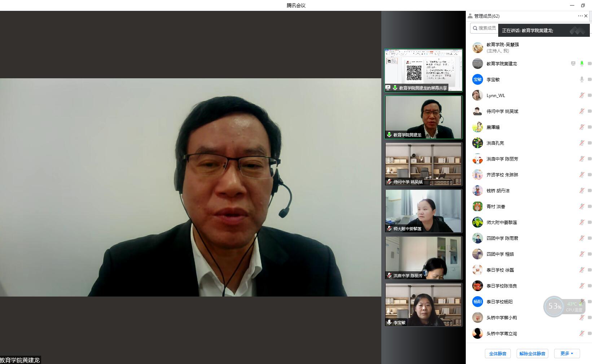Click the member name 泰日学校陈洁良
The width and height of the screenshot is (592, 364).
click(502, 286)
